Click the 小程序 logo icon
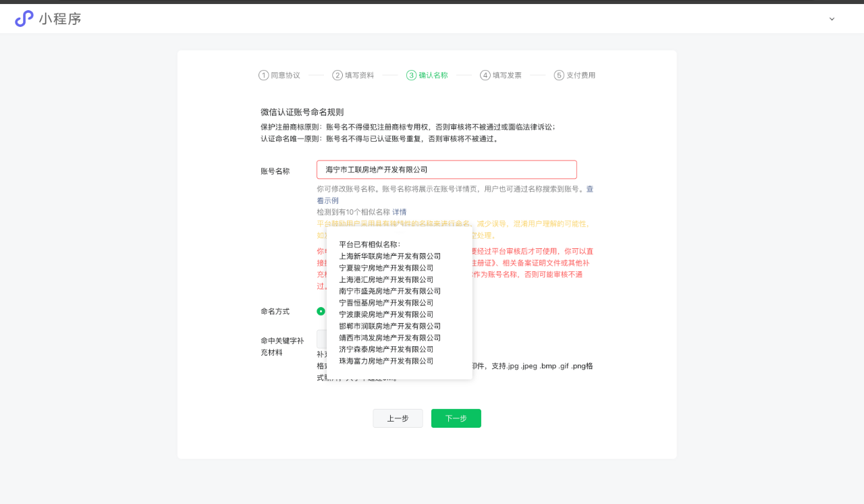 pos(24,19)
